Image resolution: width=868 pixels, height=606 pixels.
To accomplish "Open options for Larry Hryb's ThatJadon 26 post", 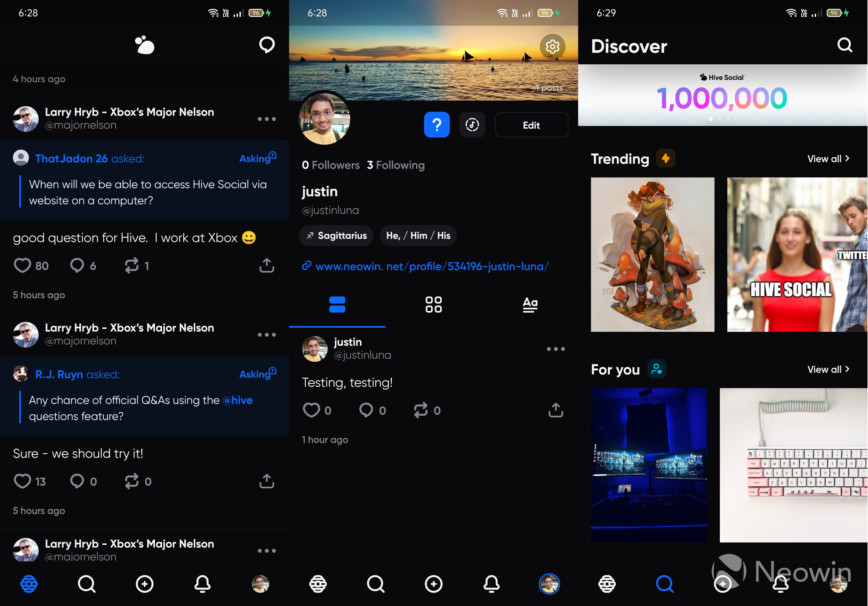I will click(x=267, y=119).
